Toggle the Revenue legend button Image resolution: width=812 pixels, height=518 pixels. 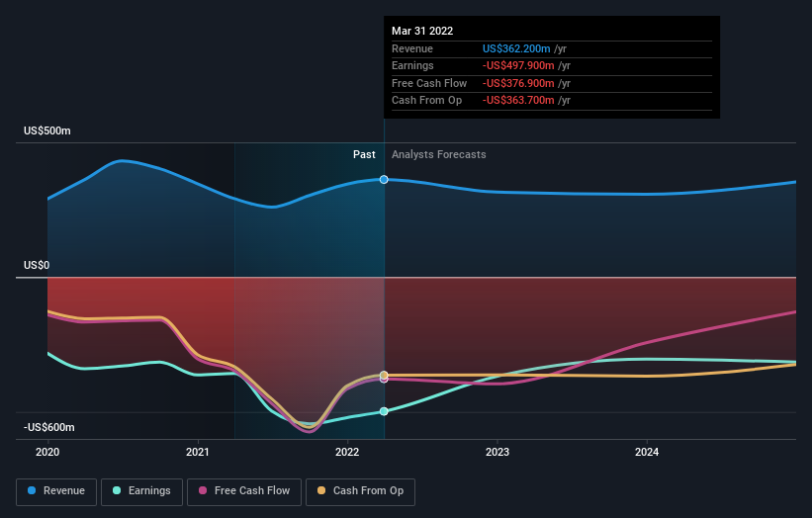pos(56,491)
